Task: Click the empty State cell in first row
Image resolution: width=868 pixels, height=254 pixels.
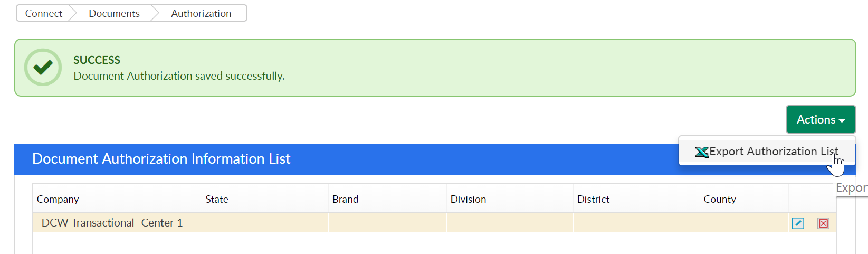Action: (265, 223)
